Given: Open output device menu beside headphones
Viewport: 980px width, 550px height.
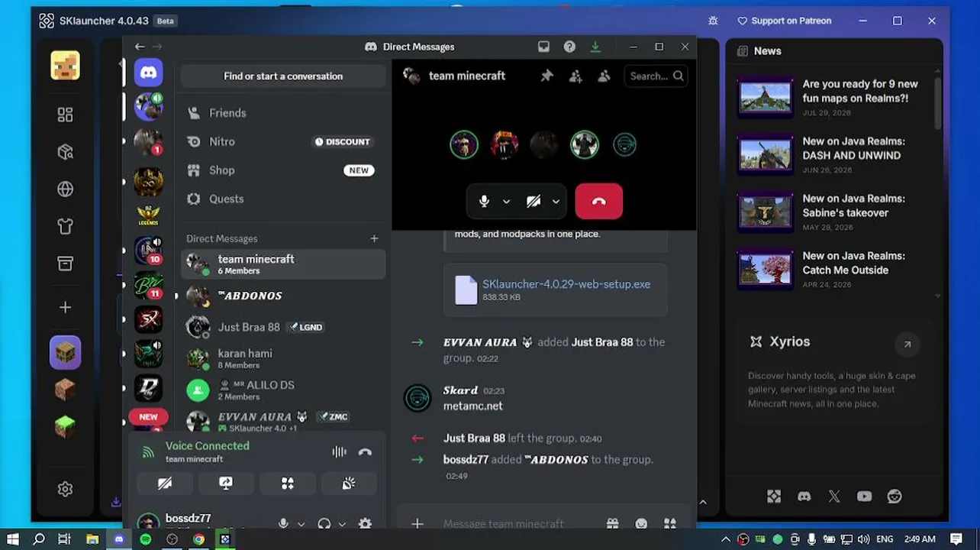Looking at the screenshot, I should [342, 524].
